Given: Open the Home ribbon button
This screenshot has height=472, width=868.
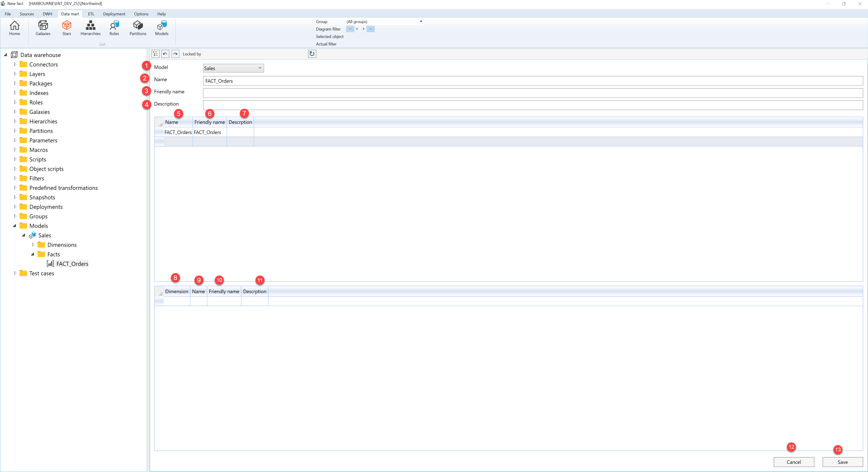Looking at the screenshot, I should [14, 28].
